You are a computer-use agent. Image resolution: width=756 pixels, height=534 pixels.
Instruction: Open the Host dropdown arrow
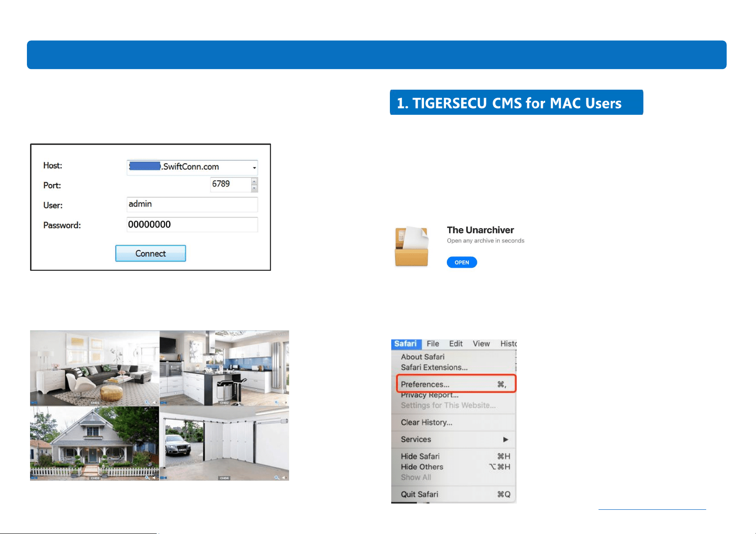click(x=254, y=168)
